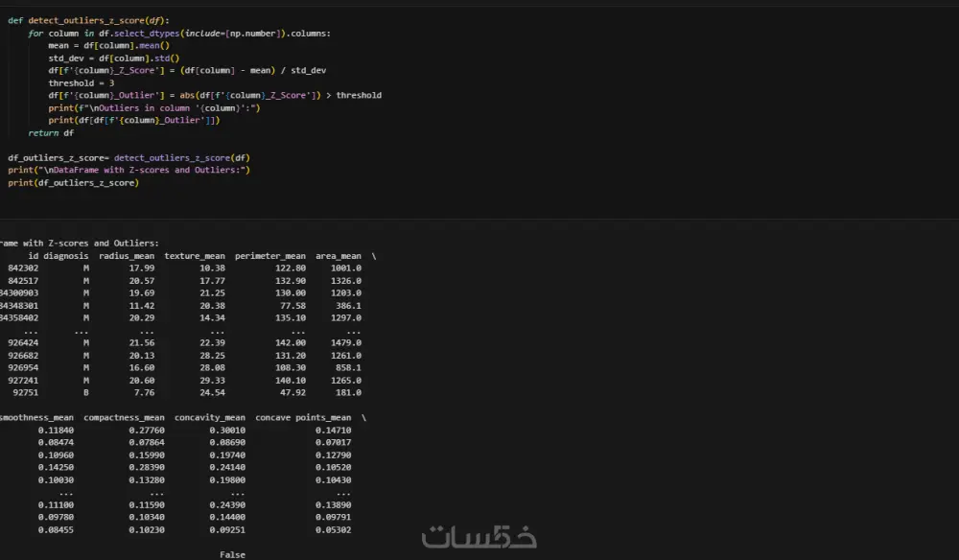959x560 pixels.
Task: Click the 'False' value at the bottom
Action: click(x=232, y=555)
